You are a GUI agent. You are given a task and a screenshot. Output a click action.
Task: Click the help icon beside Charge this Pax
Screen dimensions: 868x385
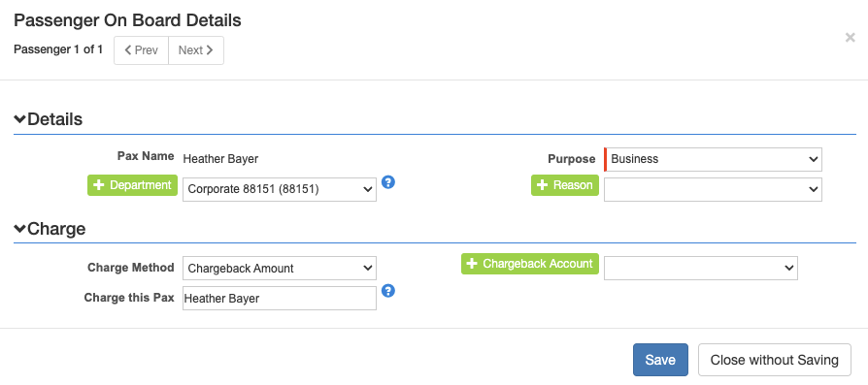pos(388,291)
